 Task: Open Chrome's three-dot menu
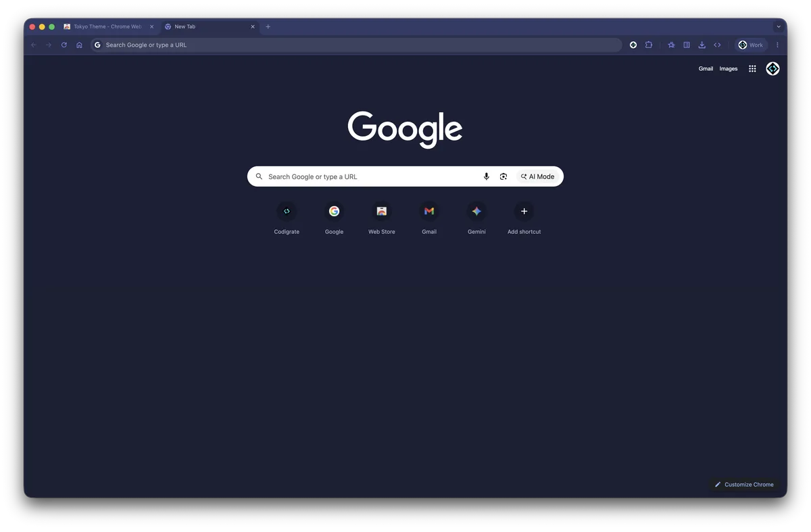[x=777, y=45]
